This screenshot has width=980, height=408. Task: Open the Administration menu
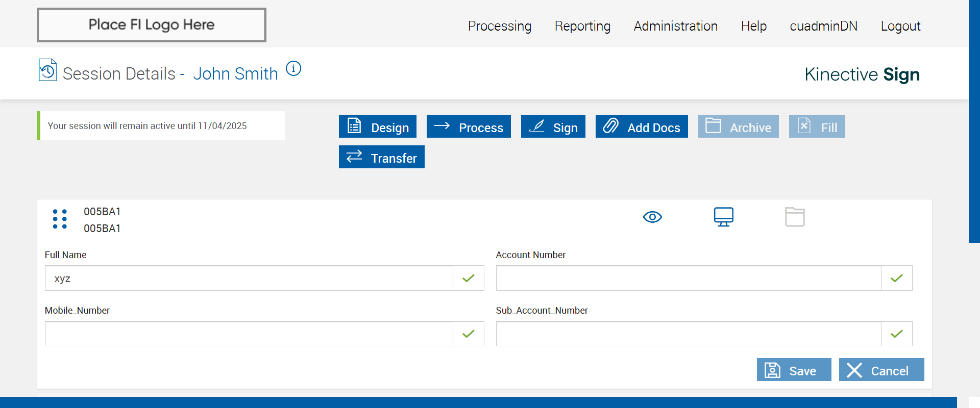676,26
